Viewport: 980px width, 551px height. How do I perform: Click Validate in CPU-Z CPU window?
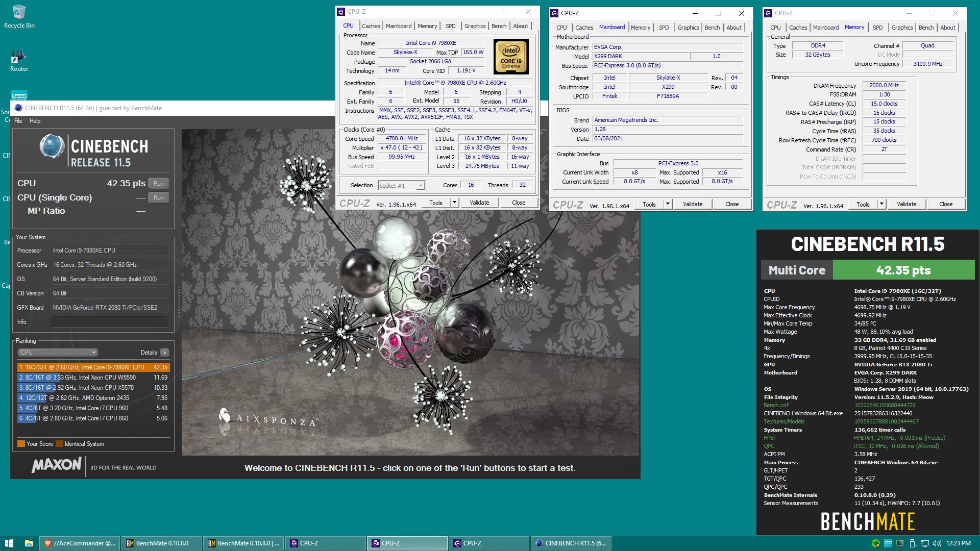coord(479,203)
